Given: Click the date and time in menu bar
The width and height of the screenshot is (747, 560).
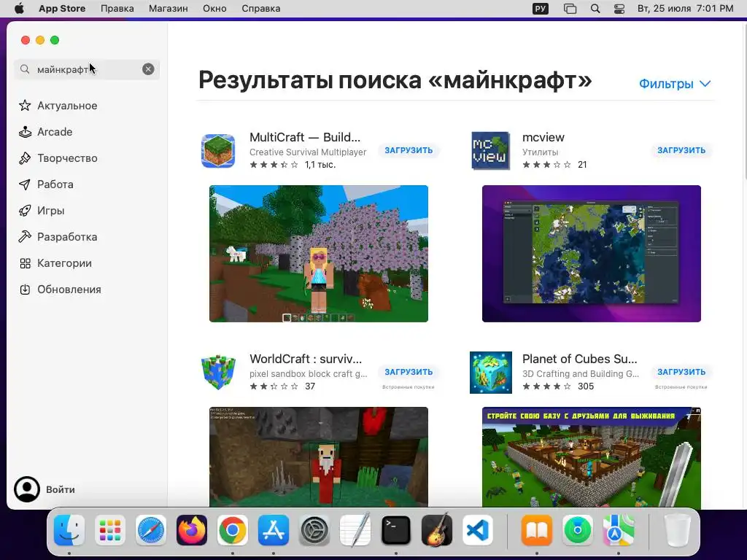Looking at the screenshot, I should (685, 9).
